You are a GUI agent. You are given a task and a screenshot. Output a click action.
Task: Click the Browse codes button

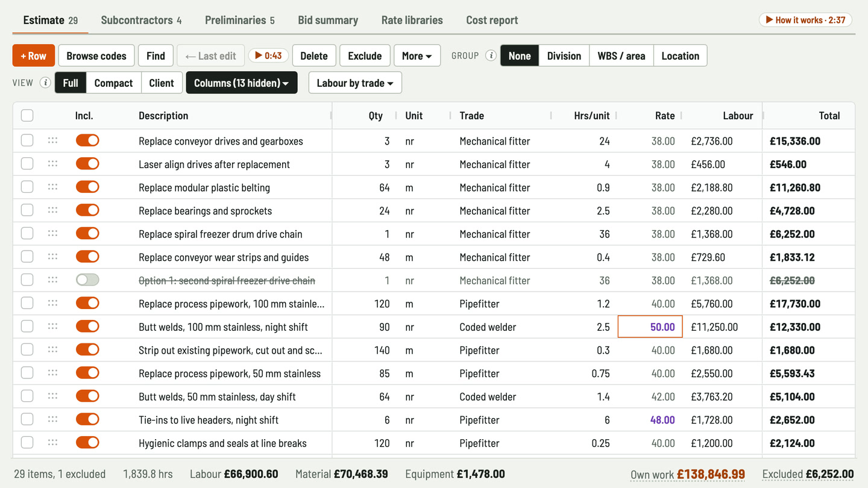click(x=96, y=55)
